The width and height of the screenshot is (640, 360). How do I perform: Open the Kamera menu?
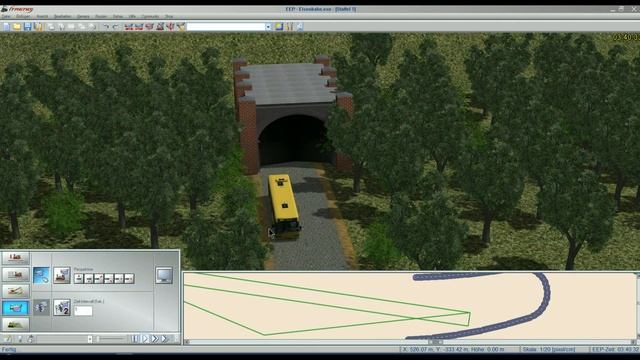[83, 17]
